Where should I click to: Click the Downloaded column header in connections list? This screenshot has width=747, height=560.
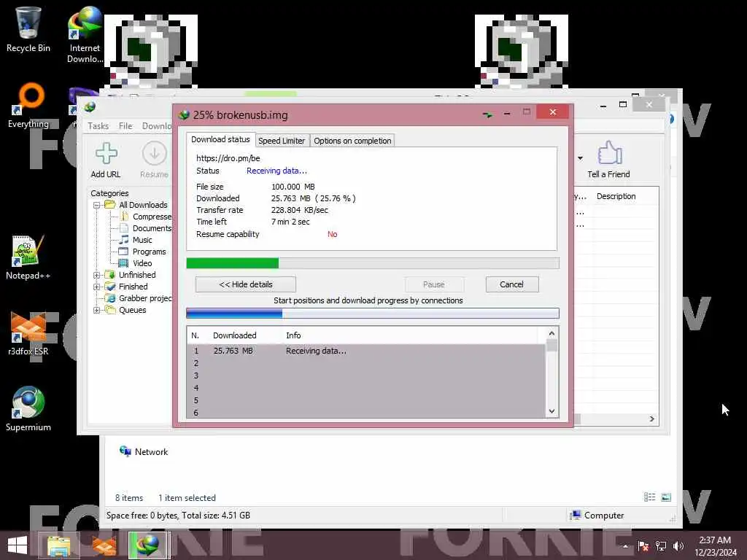coord(234,335)
